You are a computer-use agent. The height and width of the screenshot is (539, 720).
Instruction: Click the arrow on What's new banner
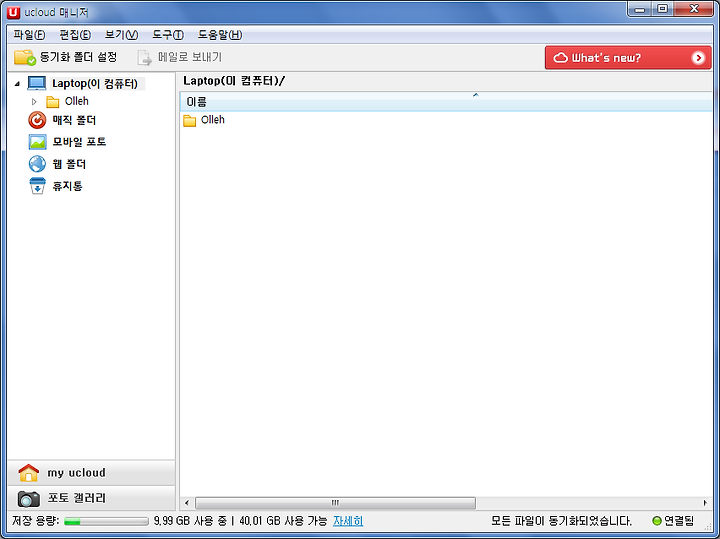[x=698, y=58]
